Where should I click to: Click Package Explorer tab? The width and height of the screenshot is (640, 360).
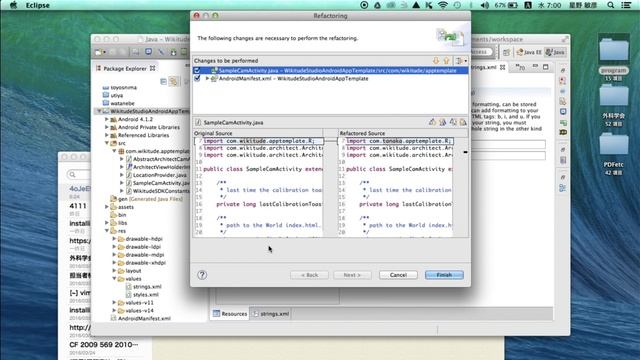[x=124, y=69]
